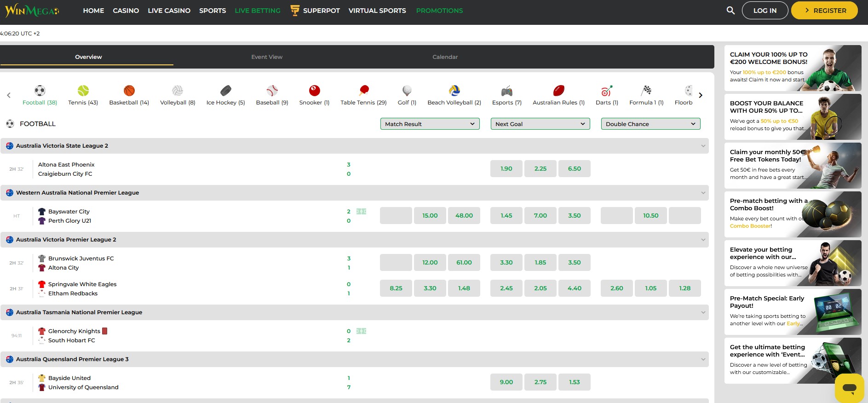Open the Early Payout promo card

tap(793, 312)
